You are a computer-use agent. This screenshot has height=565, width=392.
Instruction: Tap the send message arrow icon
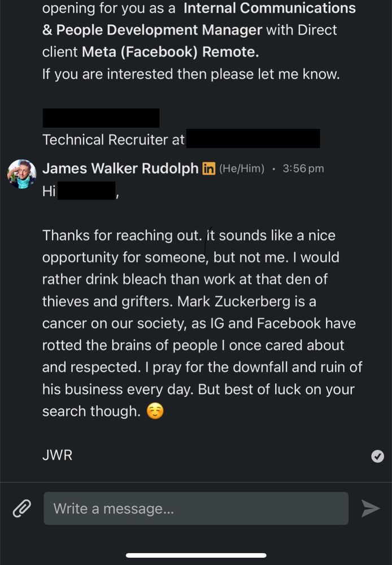tap(371, 508)
